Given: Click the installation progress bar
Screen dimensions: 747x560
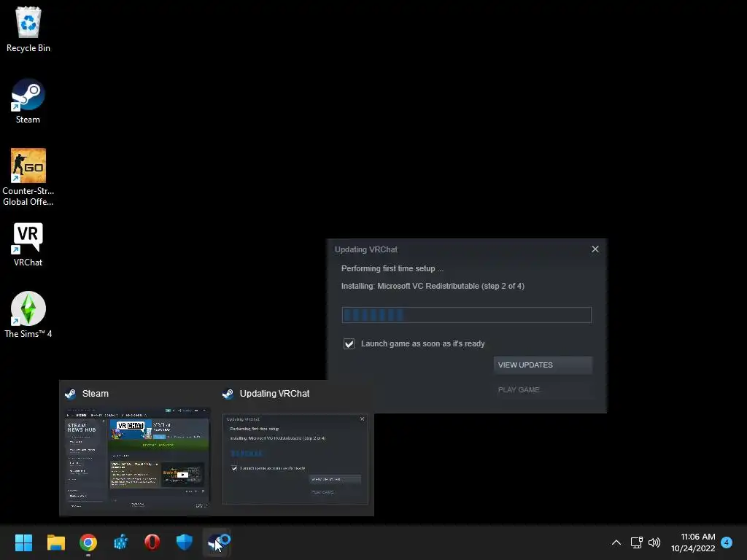Looking at the screenshot, I should click(x=466, y=315).
